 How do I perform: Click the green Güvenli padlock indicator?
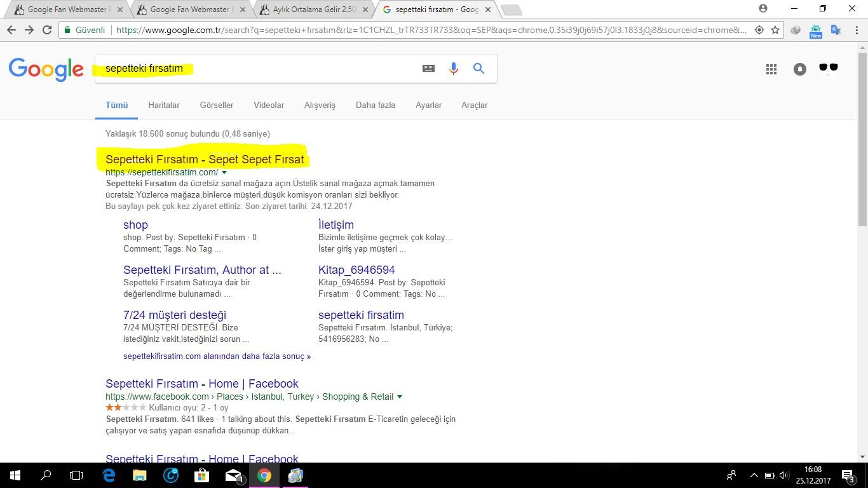pyautogui.click(x=85, y=30)
